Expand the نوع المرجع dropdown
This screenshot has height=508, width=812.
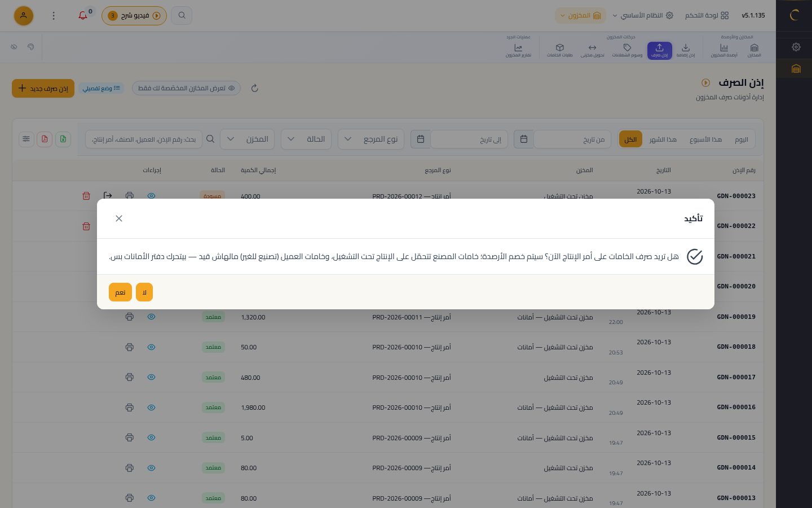(371, 139)
